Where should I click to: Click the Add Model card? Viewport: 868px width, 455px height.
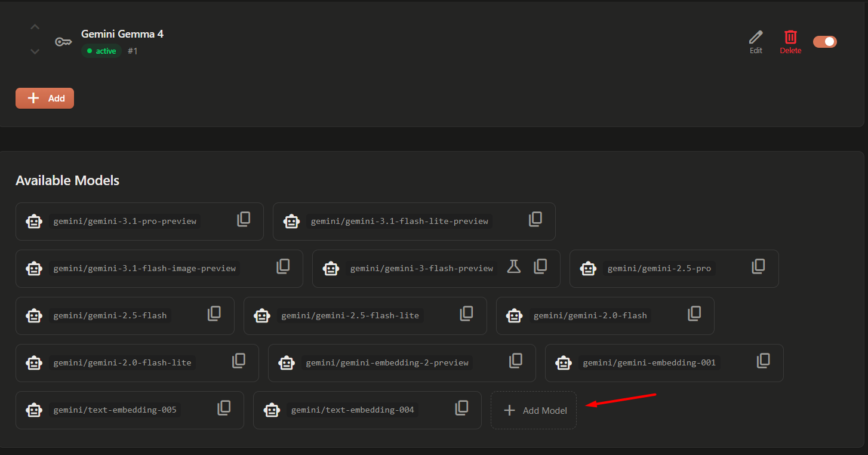pyautogui.click(x=534, y=410)
